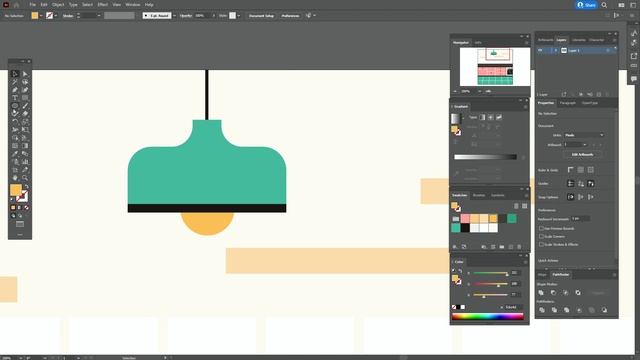Create new layer icon in Layers panel
Image resolution: width=640 pixels, height=360 pixels.
click(x=599, y=94)
